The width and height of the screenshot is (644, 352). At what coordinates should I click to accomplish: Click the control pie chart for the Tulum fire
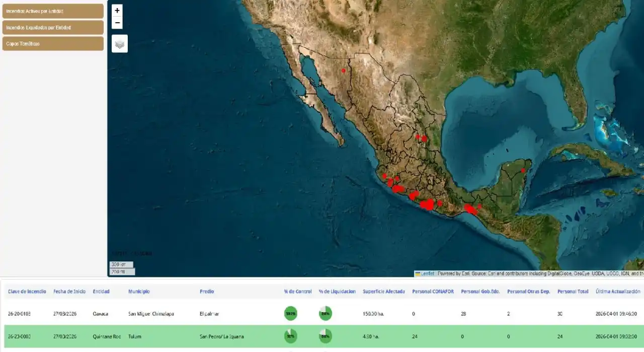pyautogui.click(x=291, y=336)
